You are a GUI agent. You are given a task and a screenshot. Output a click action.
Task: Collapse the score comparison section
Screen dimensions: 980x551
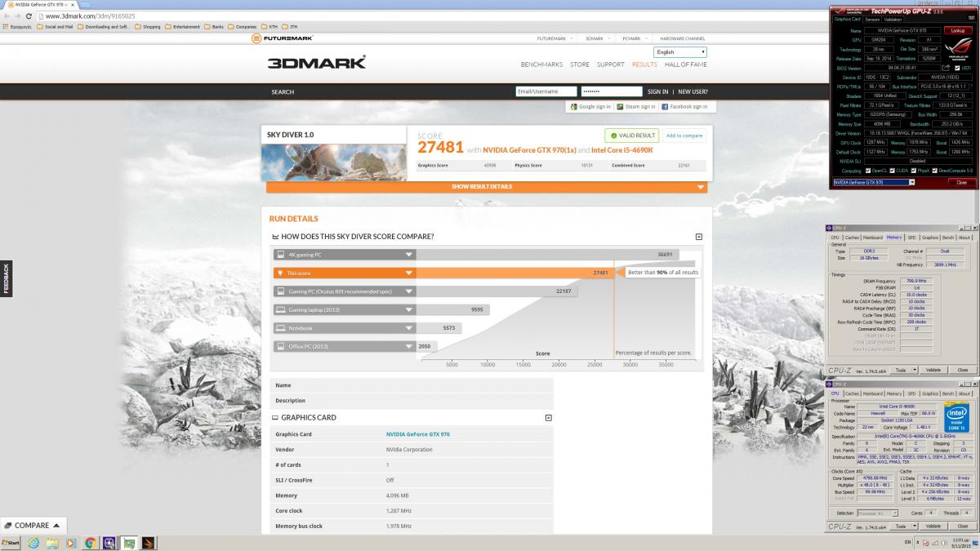[699, 237]
